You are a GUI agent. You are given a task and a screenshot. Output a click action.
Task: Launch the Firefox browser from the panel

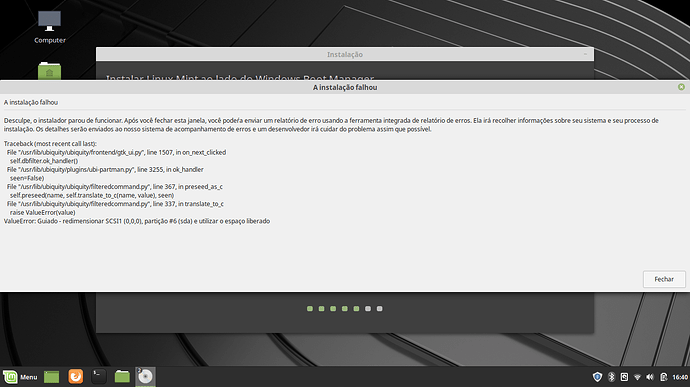(x=75, y=376)
